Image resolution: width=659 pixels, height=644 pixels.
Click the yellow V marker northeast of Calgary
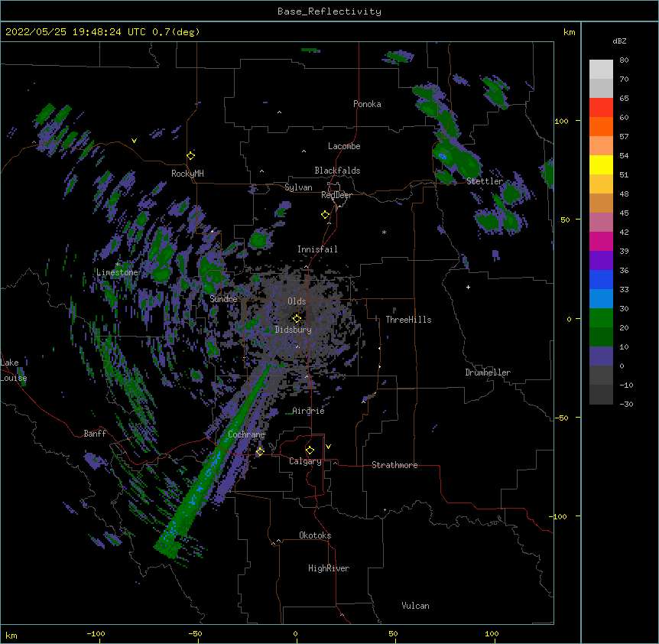pyautogui.click(x=328, y=447)
